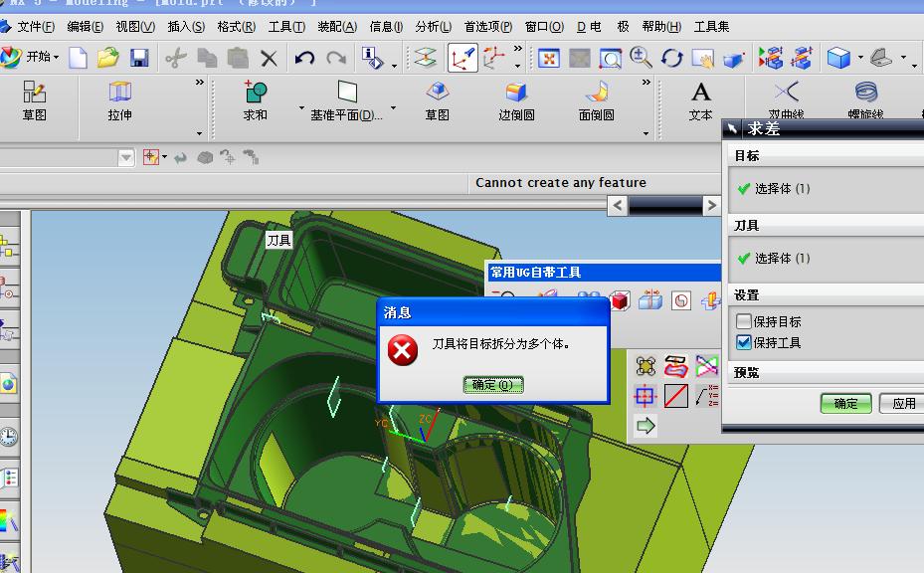Viewport: 924px width, 573px height.
Task: Click the shaded cube rendering style icon
Action: click(838, 58)
